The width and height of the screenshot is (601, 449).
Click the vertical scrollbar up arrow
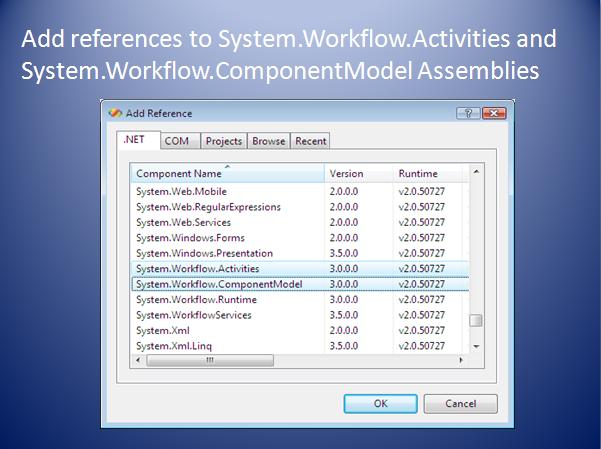(476, 173)
